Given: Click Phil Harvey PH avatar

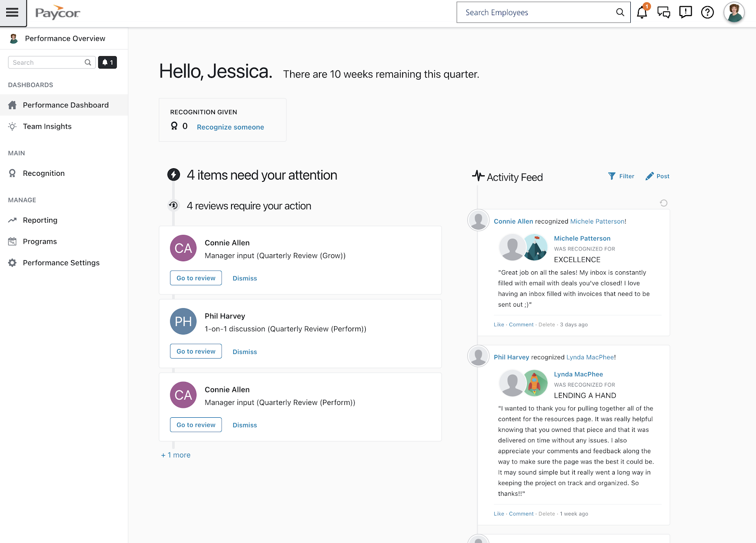Looking at the screenshot, I should tap(183, 321).
